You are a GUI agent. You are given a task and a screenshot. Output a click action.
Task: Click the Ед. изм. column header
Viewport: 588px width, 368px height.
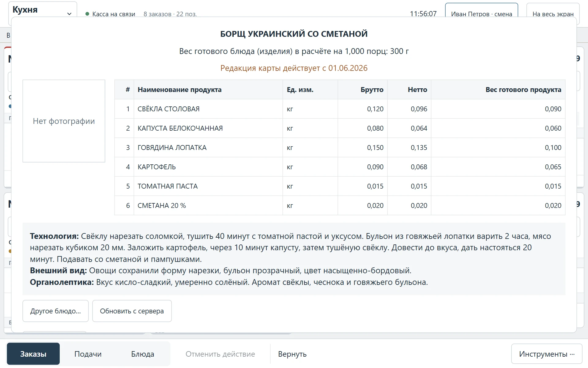(310, 90)
